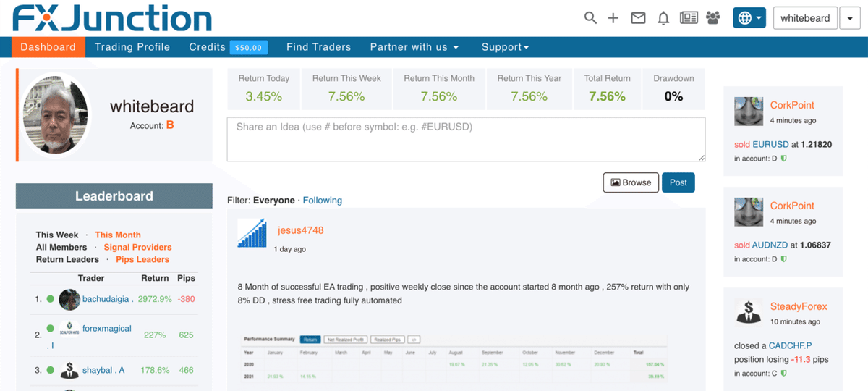Open bachudaigia trader link
The height and width of the screenshot is (391, 868).
point(106,299)
